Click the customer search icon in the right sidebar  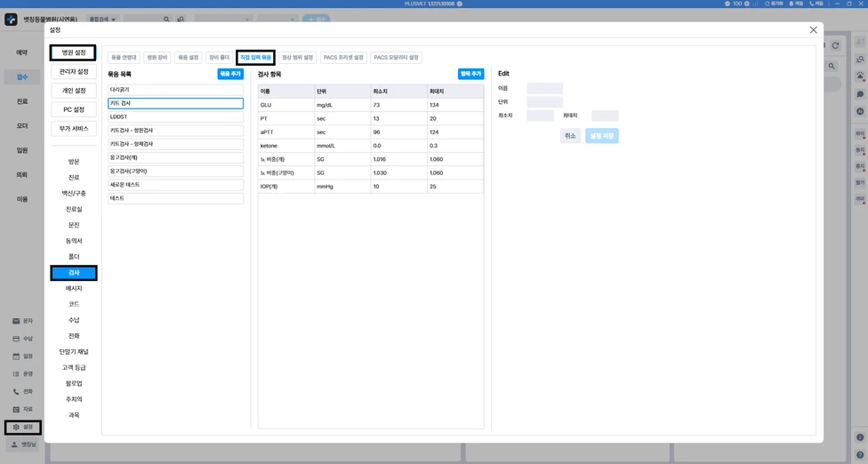pos(860,59)
